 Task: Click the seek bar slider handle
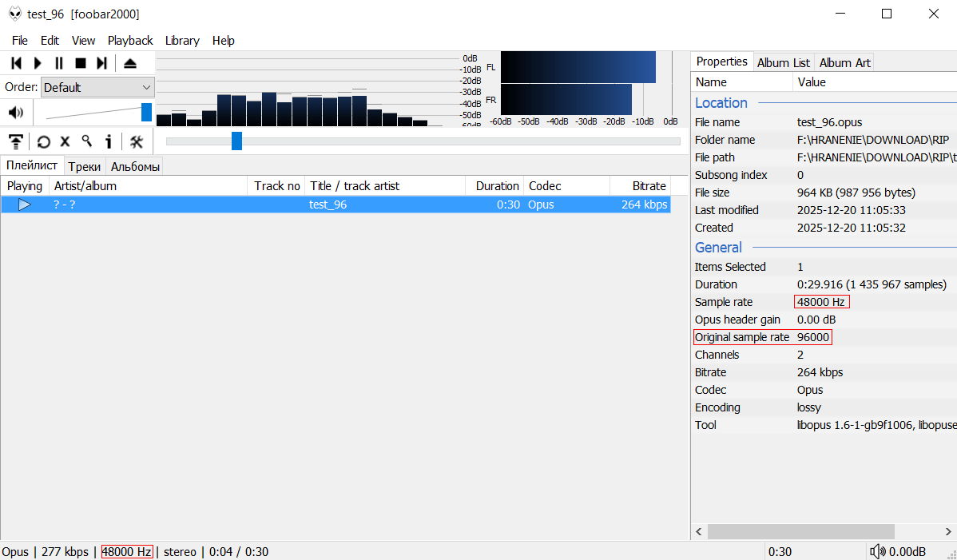[x=236, y=141]
